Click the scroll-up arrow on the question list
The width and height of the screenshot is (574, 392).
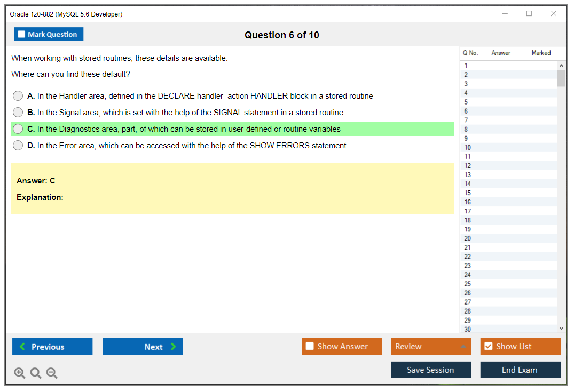tap(561, 65)
